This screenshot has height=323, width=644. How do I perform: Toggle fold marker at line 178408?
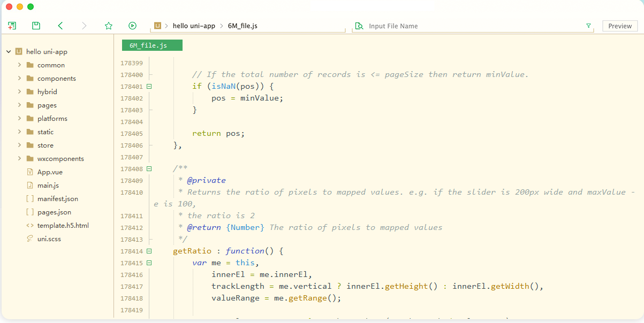click(149, 168)
